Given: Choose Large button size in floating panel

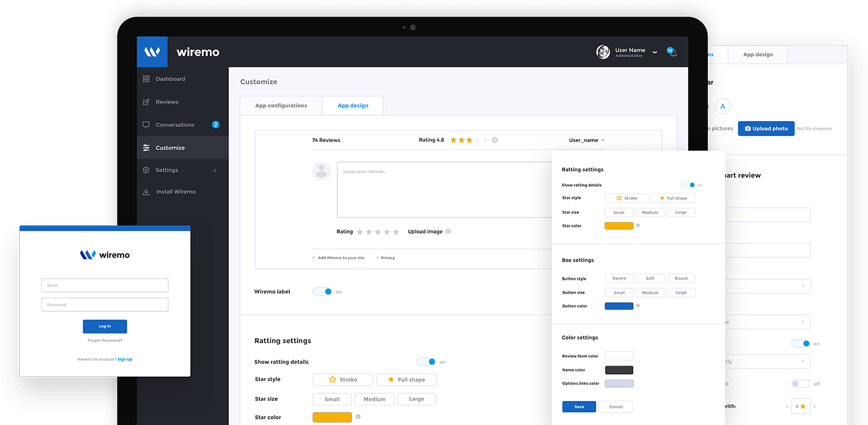Looking at the screenshot, I should click(681, 293).
